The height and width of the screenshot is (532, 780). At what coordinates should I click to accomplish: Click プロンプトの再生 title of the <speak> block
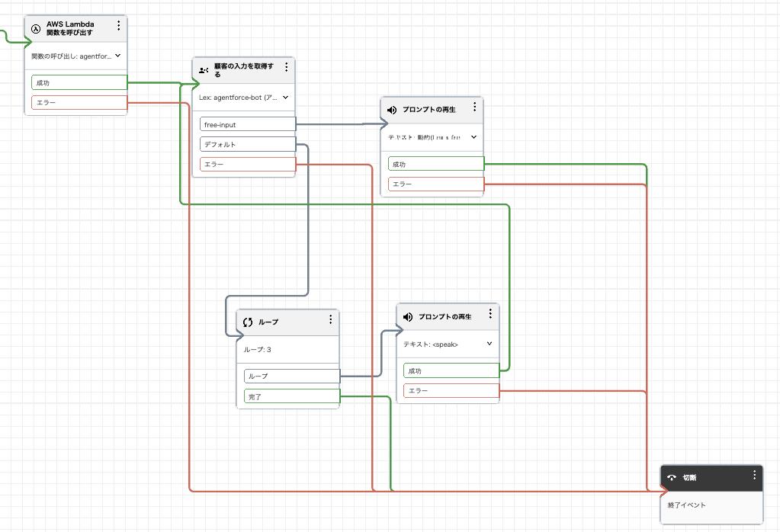point(445,316)
